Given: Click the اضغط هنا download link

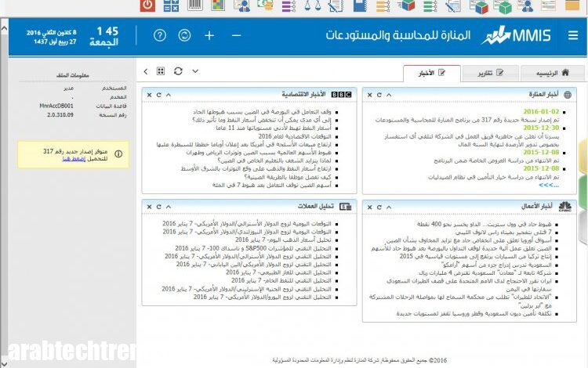Looking at the screenshot, I should tap(74, 159).
